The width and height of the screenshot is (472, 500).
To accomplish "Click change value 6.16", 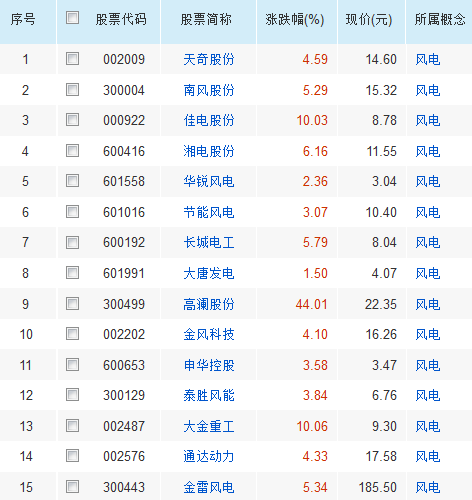I will coord(315,151).
